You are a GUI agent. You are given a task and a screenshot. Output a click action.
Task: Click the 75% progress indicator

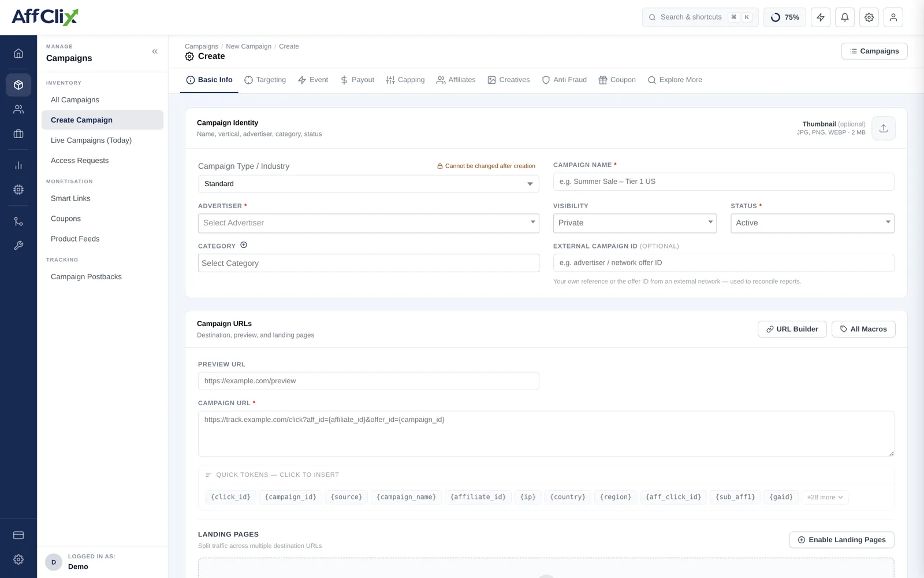point(785,17)
